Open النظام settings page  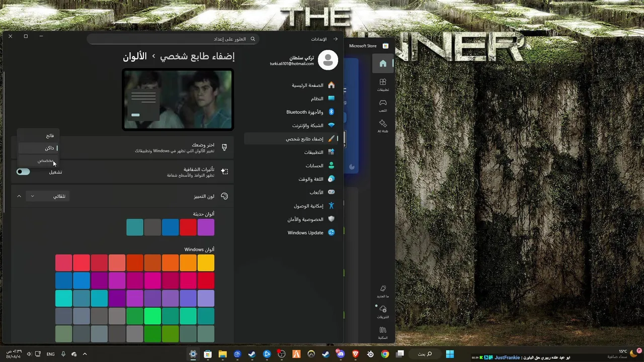(x=291, y=99)
